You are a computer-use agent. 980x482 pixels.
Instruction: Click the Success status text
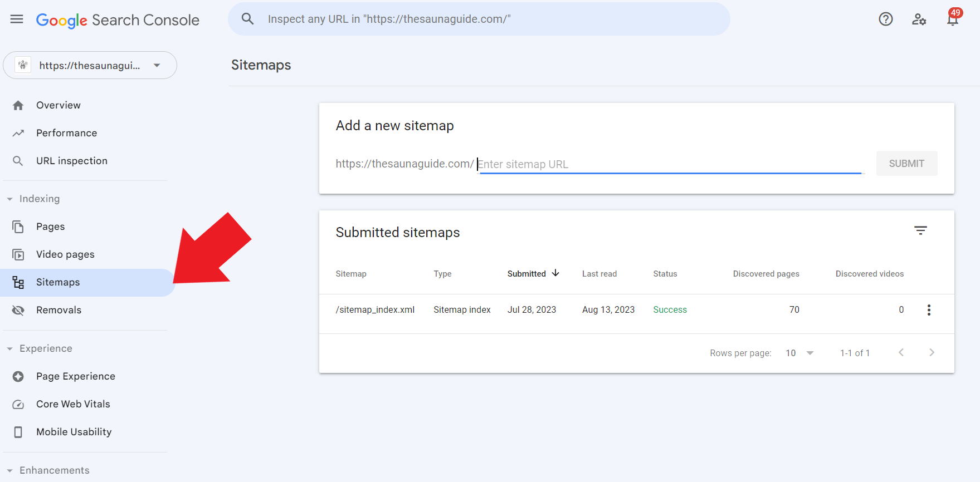[x=670, y=310]
